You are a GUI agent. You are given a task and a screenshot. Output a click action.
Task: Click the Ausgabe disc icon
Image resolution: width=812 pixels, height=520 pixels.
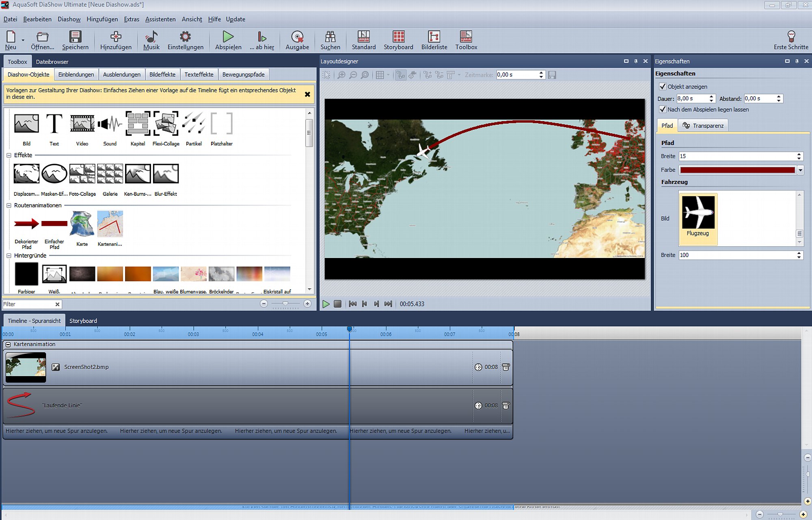click(x=297, y=37)
